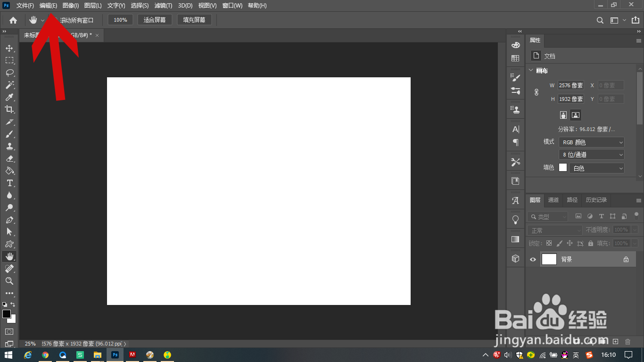The image size is (644, 362).
Task: Select the Zoom tool in toolbar
Action: click(9, 281)
